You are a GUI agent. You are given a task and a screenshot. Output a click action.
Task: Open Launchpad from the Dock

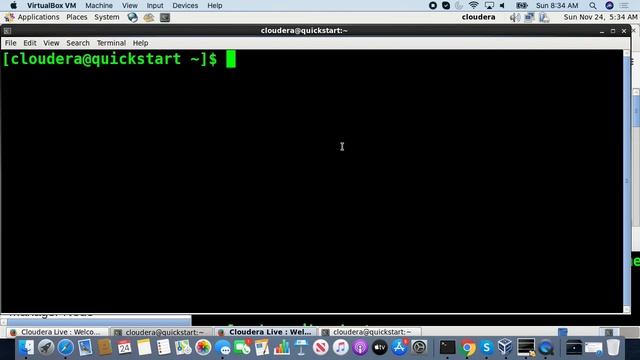tap(46, 347)
